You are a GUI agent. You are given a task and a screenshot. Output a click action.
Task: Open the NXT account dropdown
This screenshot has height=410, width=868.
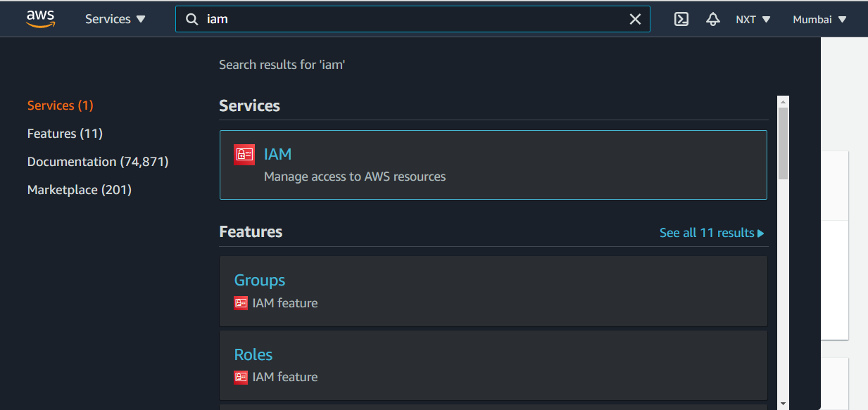(x=753, y=19)
